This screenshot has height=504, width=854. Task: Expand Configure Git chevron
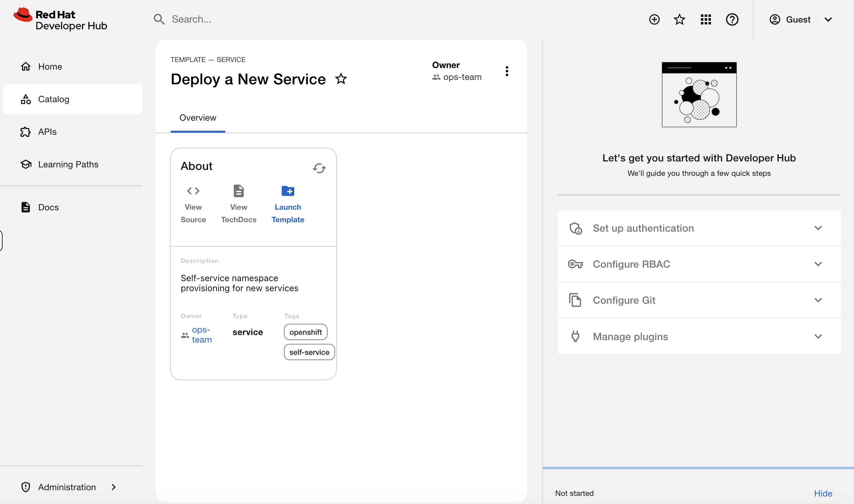(x=818, y=300)
